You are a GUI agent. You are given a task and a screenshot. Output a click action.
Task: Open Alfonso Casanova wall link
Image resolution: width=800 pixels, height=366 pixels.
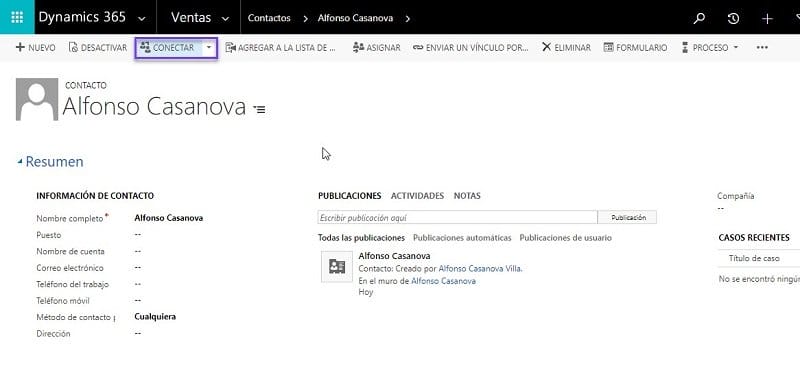pyautogui.click(x=443, y=281)
